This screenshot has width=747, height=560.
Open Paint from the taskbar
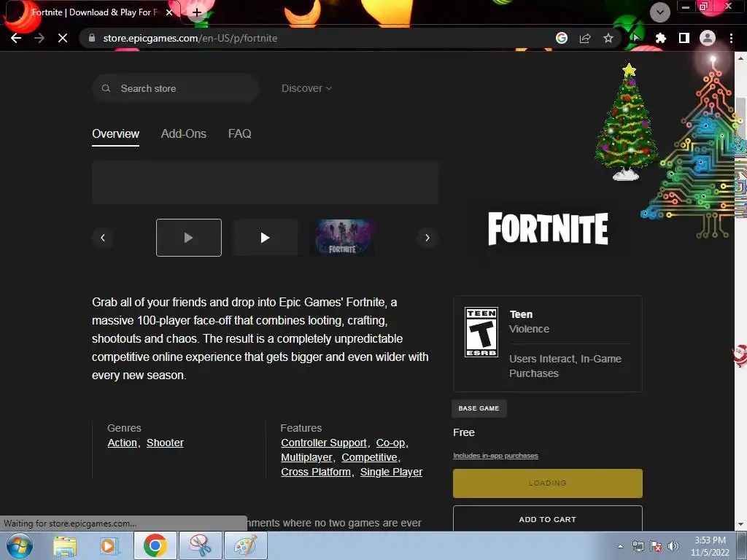coord(245,545)
